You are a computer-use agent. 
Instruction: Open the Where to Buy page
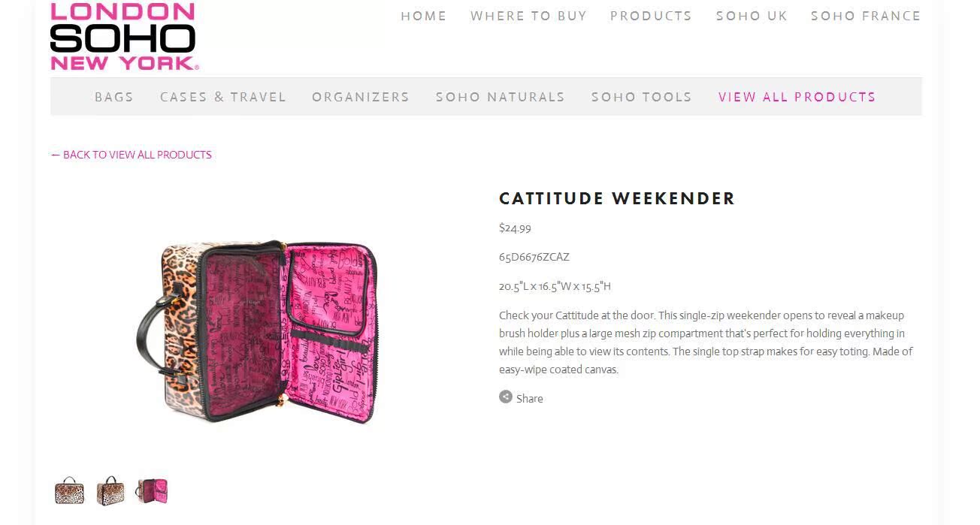[528, 16]
